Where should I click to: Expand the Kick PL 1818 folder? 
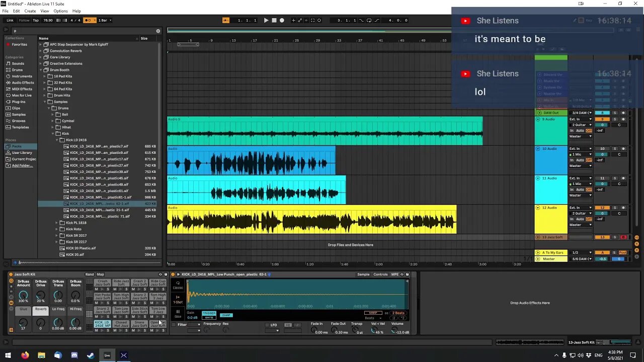click(57, 223)
